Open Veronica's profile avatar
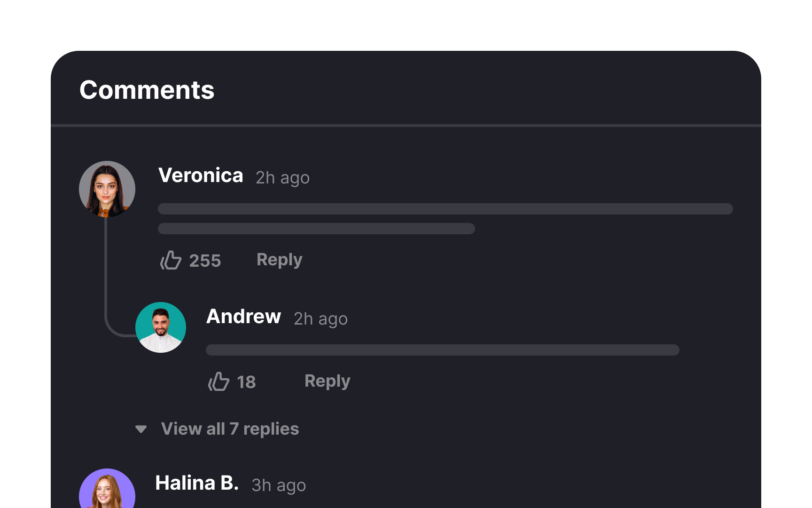Image resolution: width=812 pixels, height=508 pixels. coord(107,189)
